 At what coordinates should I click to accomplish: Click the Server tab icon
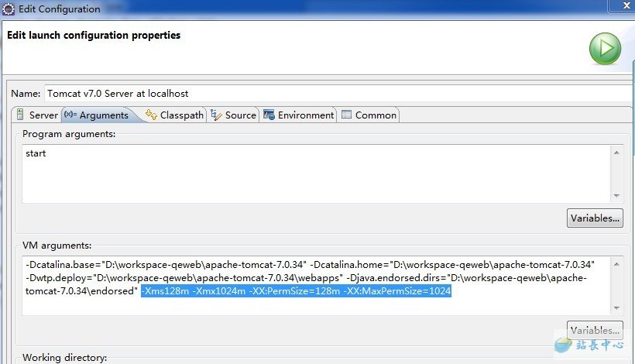pos(20,115)
